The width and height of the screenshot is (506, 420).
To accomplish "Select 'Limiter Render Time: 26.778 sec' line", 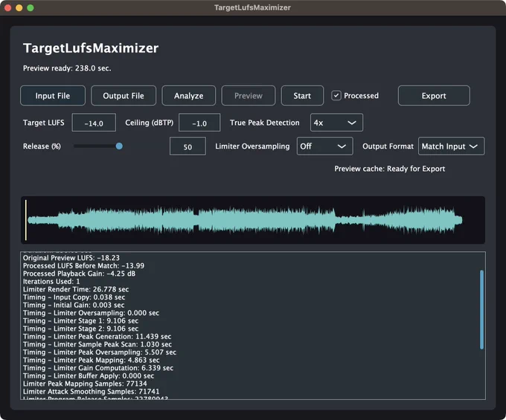I will coord(76,289).
